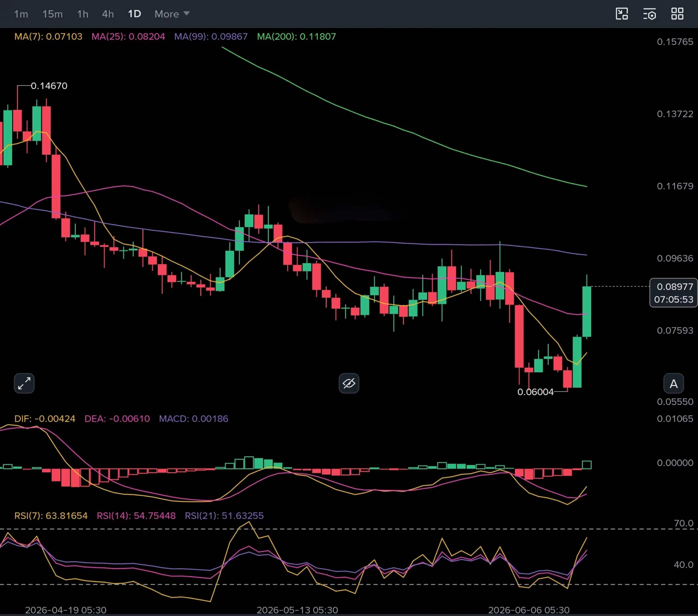
Task: Open the grid layout icon
Action: pyautogui.click(x=677, y=14)
